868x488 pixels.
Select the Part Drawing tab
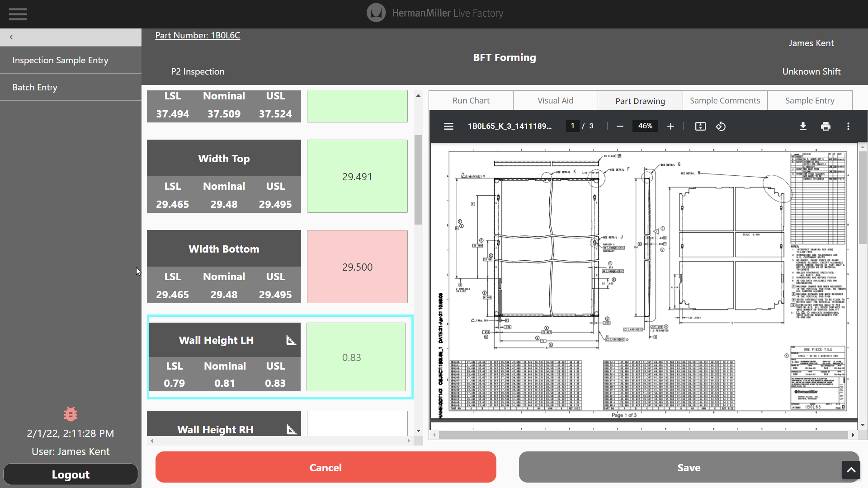point(640,101)
